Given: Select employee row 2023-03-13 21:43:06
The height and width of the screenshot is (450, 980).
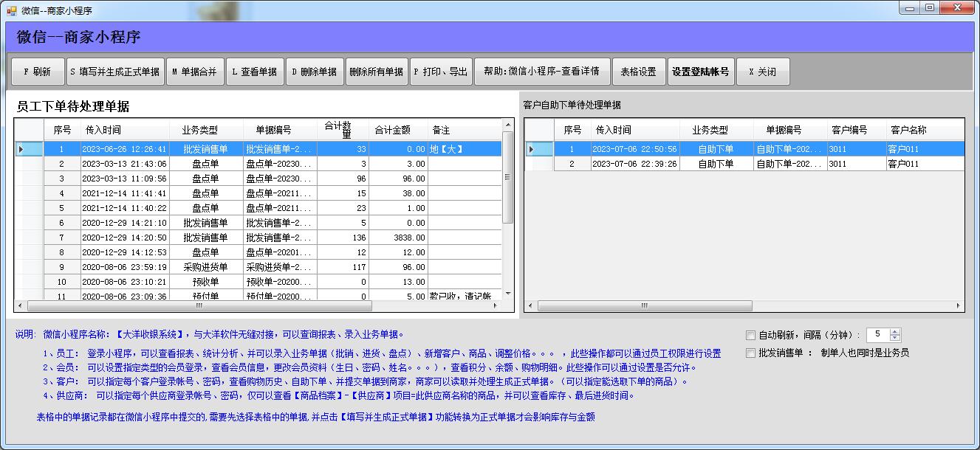Looking at the screenshot, I should coord(258,164).
